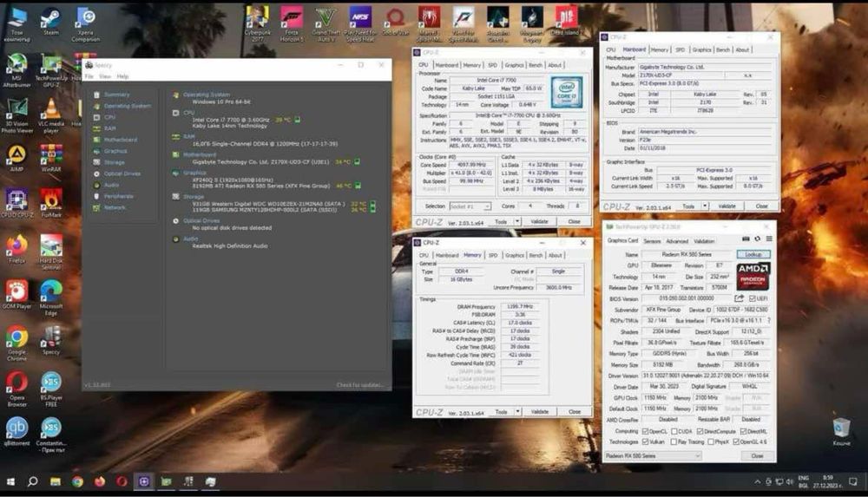The image size is (868, 497).
Task: Toggle the PhysX checkbox in GPU-Z
Action: (711, 441)
